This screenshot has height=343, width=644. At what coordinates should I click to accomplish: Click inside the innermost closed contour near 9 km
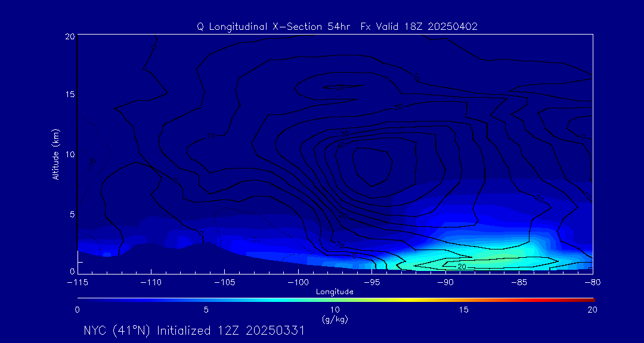(371, 166)
